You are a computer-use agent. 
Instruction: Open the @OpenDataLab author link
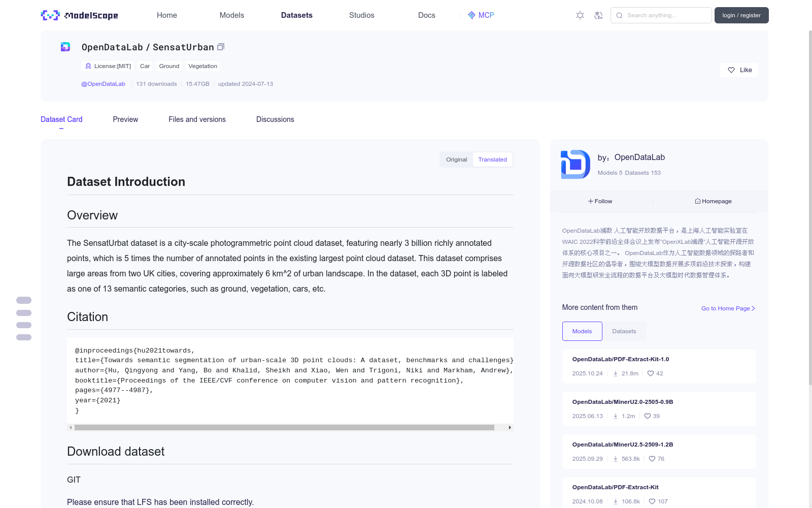(x=103, y=84)
